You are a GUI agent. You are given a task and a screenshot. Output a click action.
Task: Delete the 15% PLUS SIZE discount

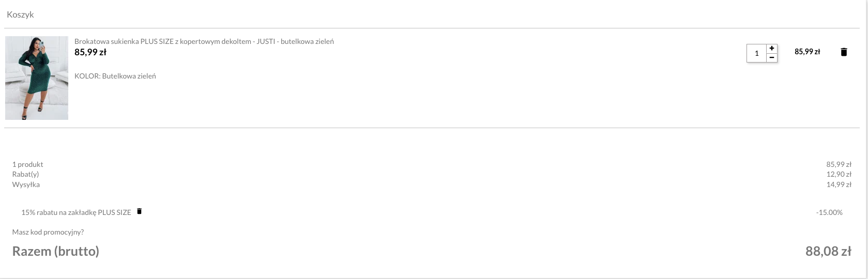click(x=139, y=211)
